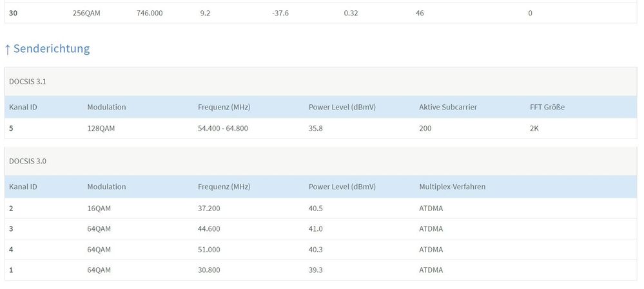Image resolution: width=644 pixels, height=289 pixels.
Task: Select the DOCSIS 3.1 table title
Action: [27, 82]
